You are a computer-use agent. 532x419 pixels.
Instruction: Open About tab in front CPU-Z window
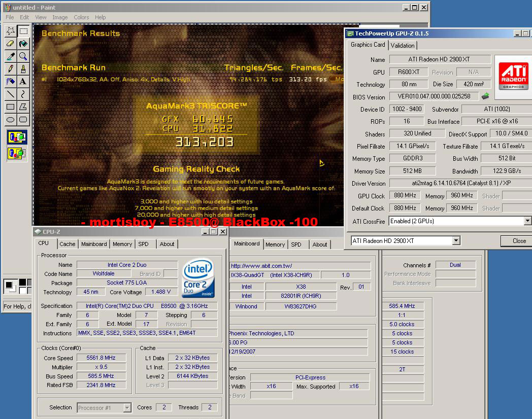[167, 244]
